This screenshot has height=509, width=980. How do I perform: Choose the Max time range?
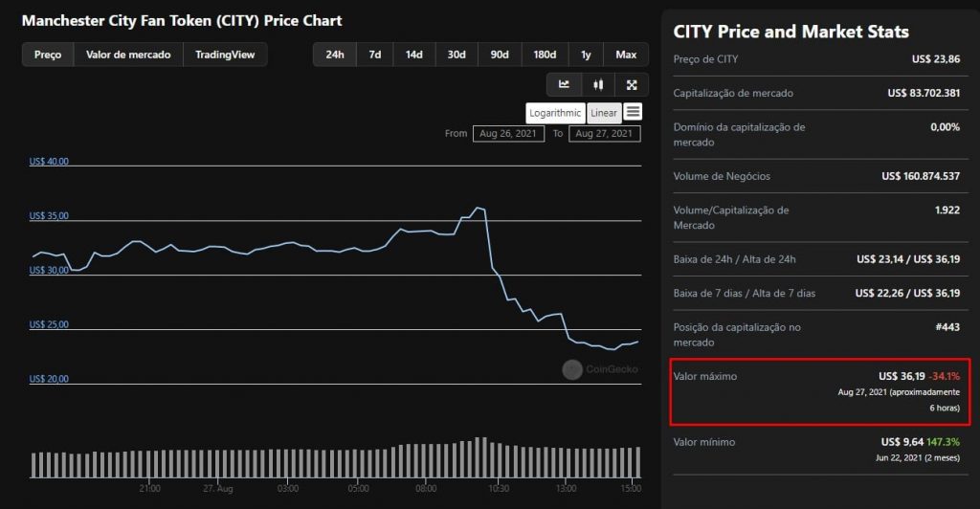pos(626,55)
